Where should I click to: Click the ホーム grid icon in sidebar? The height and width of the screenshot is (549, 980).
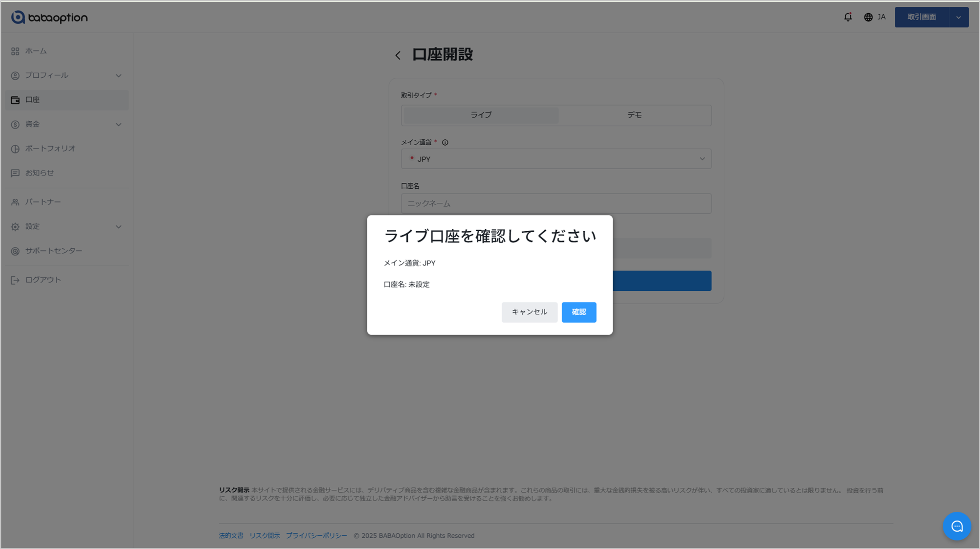coord(15,51)
